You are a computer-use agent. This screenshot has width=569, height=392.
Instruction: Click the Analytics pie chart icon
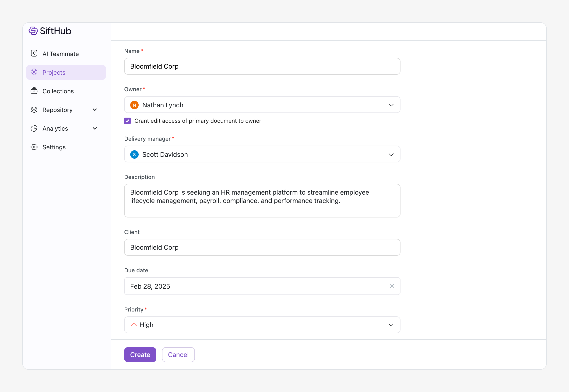34,128
